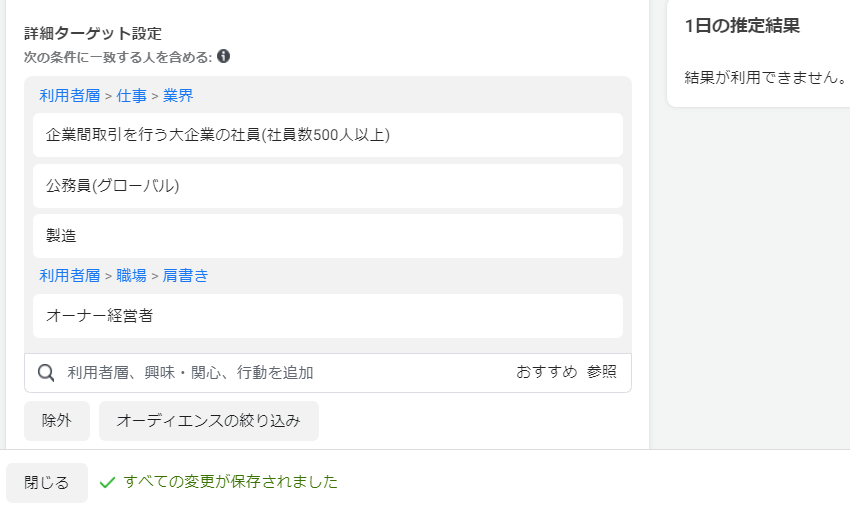
Task: Select the 公務員(グローバル) targeting item
Action: coord(328,186)
